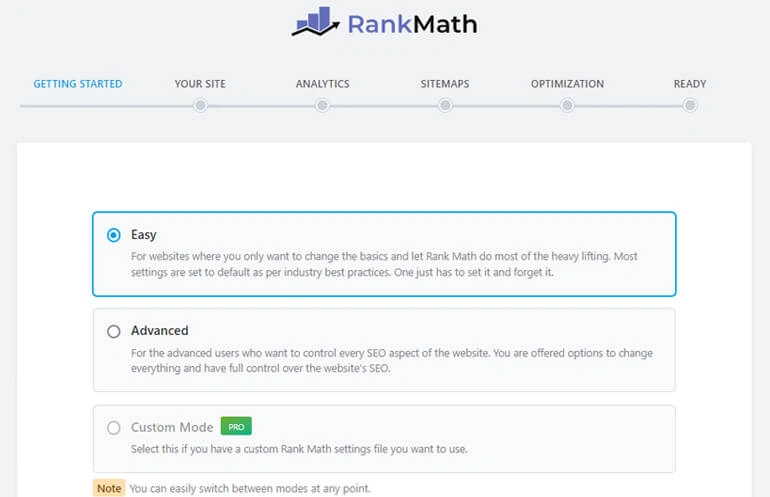
Task: Click 'You can easily switch between modes' text
Action: pos(250,489)
